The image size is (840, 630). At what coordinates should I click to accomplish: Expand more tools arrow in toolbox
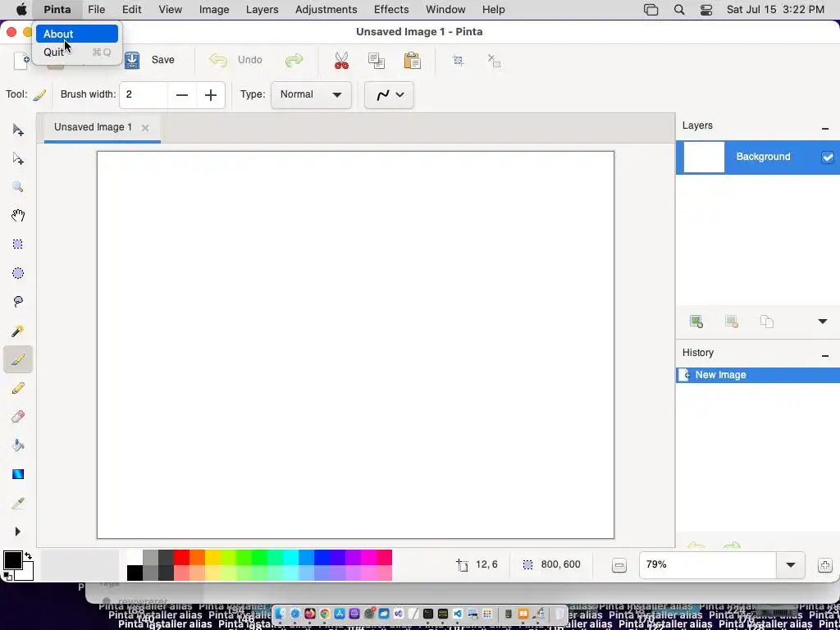pyautogui.click(x=18, y=532)
